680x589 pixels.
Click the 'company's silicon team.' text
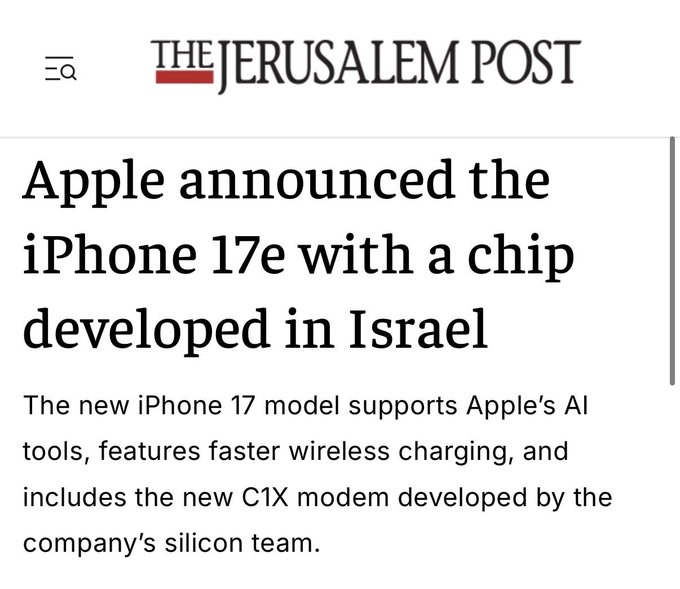(x=171, y=543)
